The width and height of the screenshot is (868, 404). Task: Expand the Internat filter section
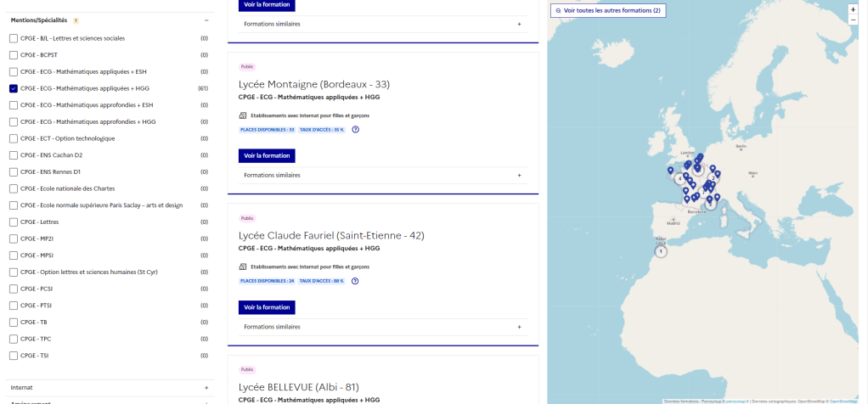[206, 387]
